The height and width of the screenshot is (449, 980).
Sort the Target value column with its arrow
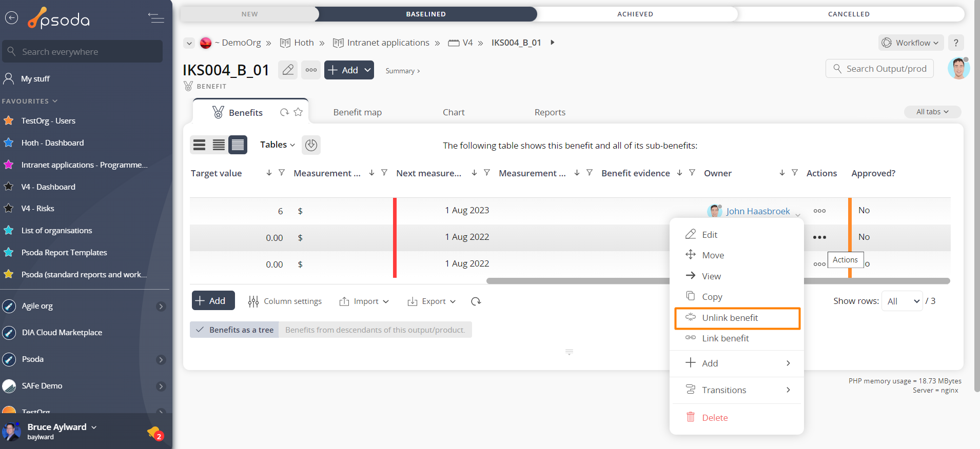point(269,173)
